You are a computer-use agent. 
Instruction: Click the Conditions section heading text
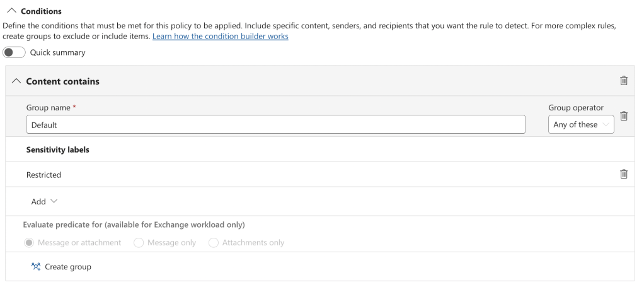click(x=42, y=11)
